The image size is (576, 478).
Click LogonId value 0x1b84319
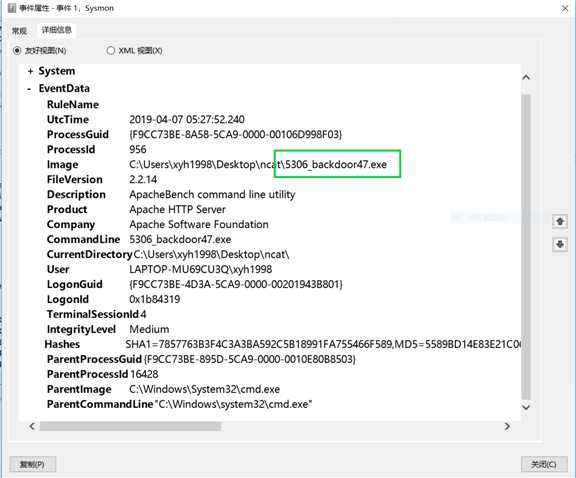[x=155, y=299]
